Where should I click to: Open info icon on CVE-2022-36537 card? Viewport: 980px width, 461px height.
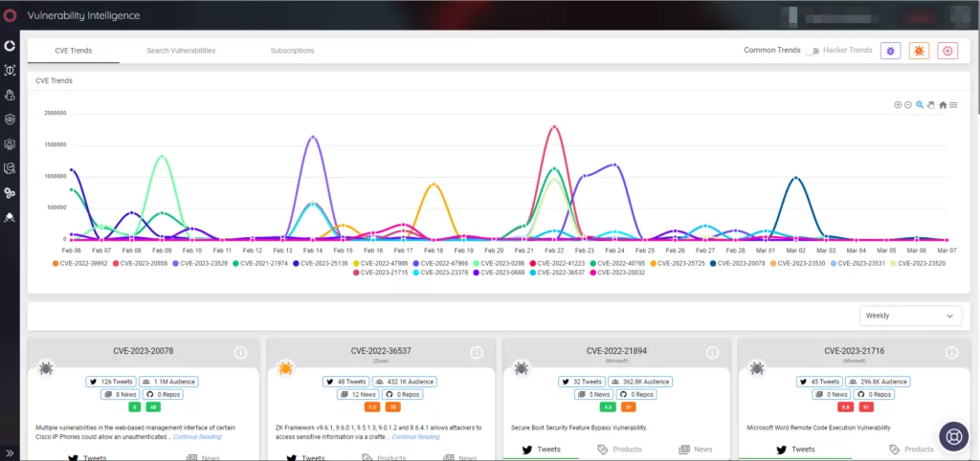(x=477, y=353)
